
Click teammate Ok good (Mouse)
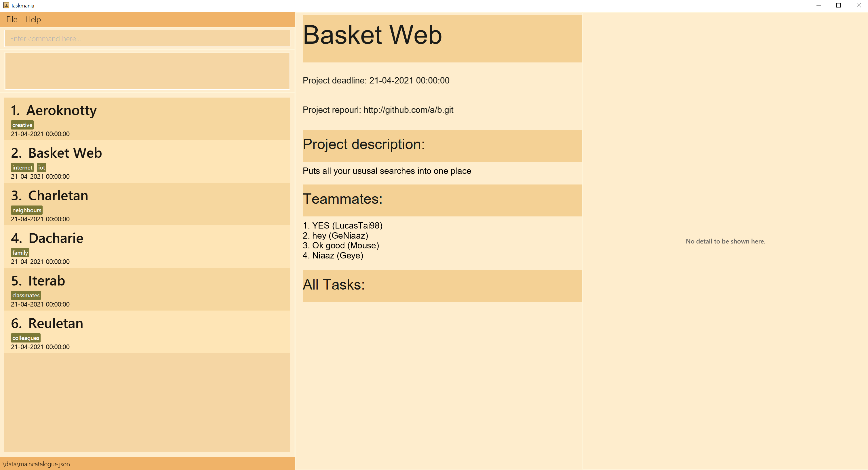341,245
